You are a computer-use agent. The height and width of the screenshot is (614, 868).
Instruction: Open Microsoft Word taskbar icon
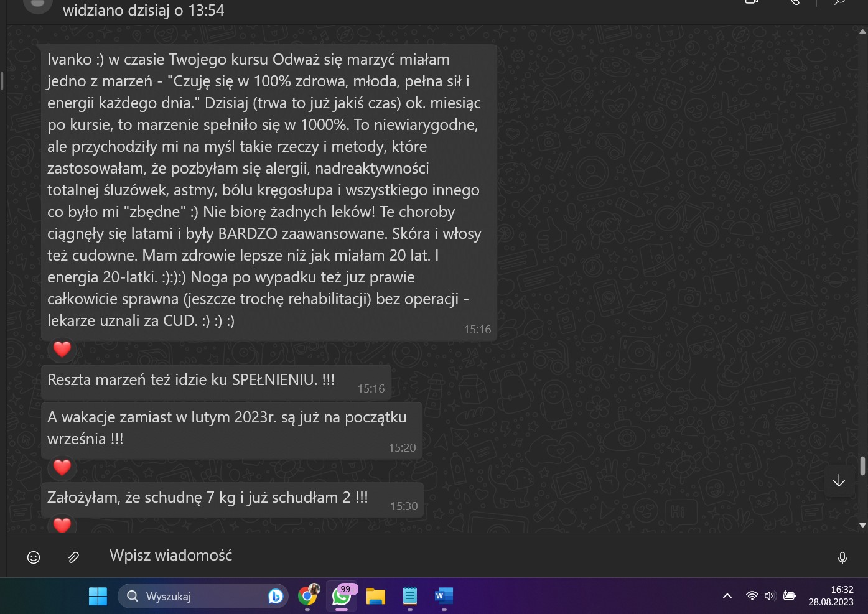(444, 596)
